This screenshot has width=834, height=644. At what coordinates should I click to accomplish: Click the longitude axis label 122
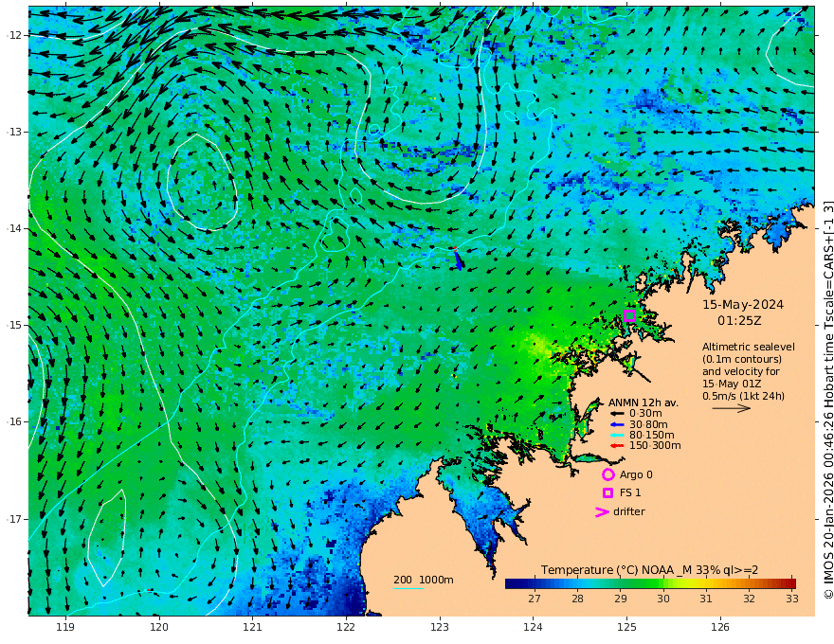coord(346,627)
